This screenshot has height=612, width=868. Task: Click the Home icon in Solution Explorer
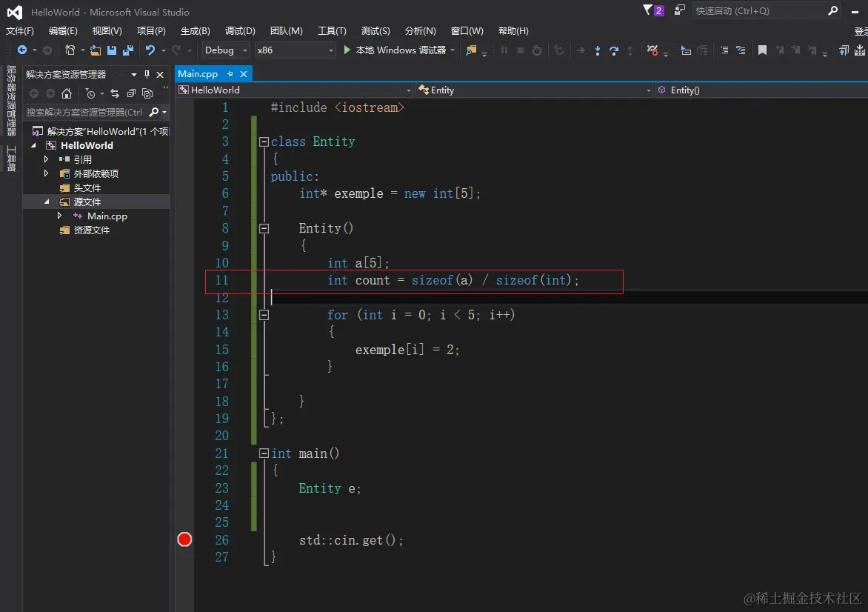pyautogui.click(x=67, y=93)
